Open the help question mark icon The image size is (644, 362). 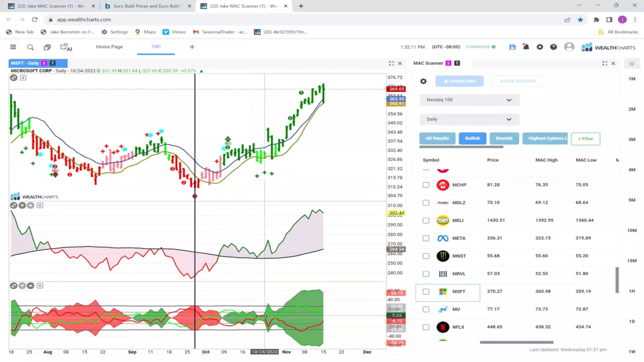553,47
